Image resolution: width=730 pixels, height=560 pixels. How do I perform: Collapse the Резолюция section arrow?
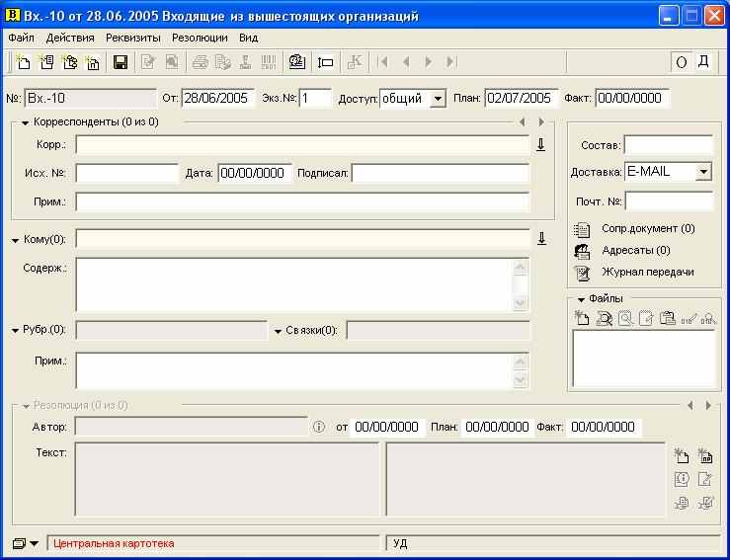click(x=26, y=406)
